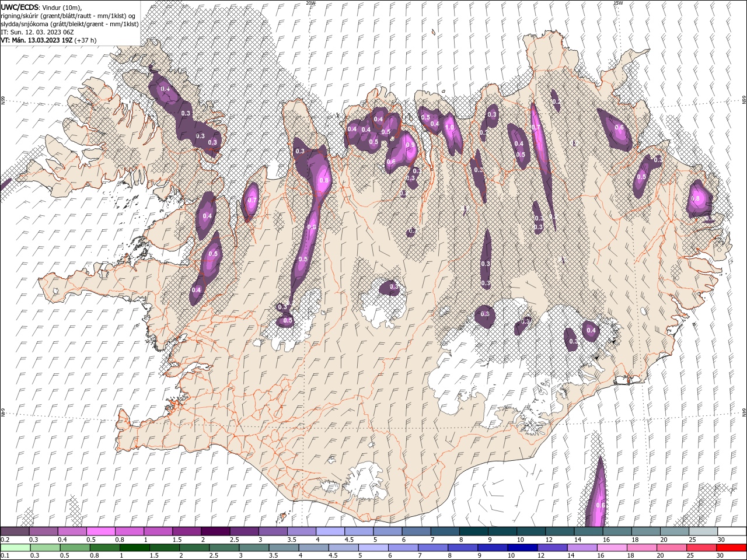Click the upper legend swatch between 6 and 7
This screenshot has height=560, width=747.
click(x=416, y=531)
